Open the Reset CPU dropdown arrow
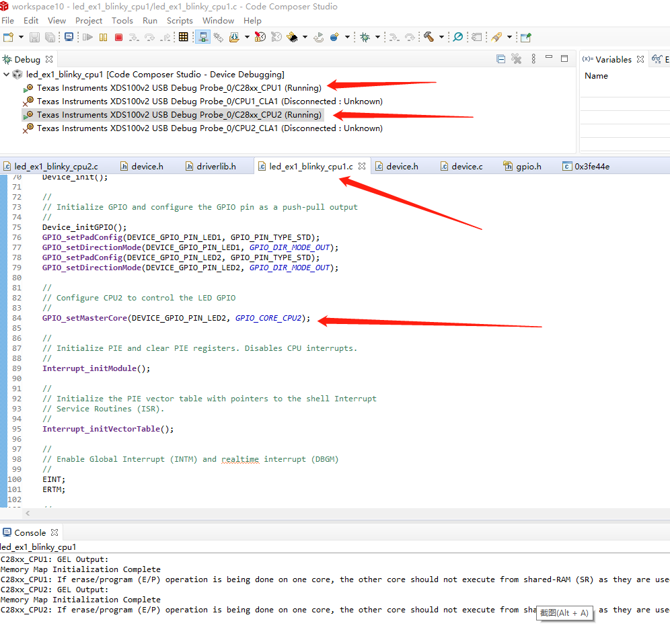Viewport: 670px width, 644px height. [305, 37]
